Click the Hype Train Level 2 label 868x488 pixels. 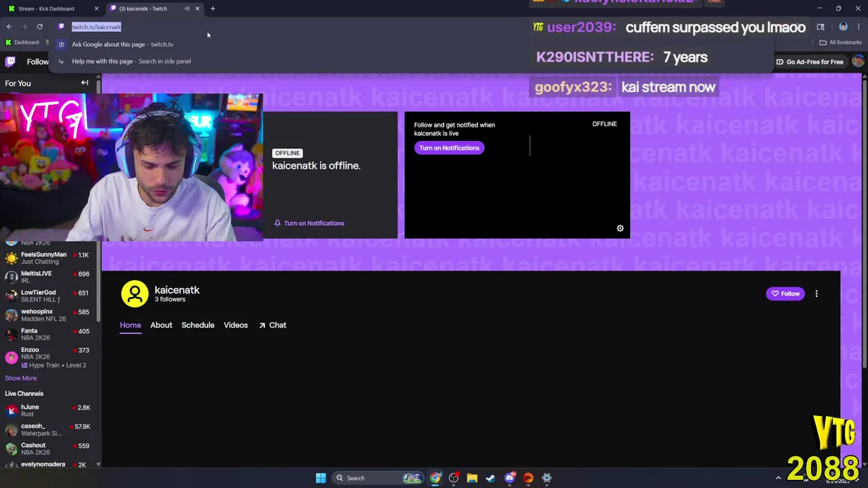coord(54,365)
